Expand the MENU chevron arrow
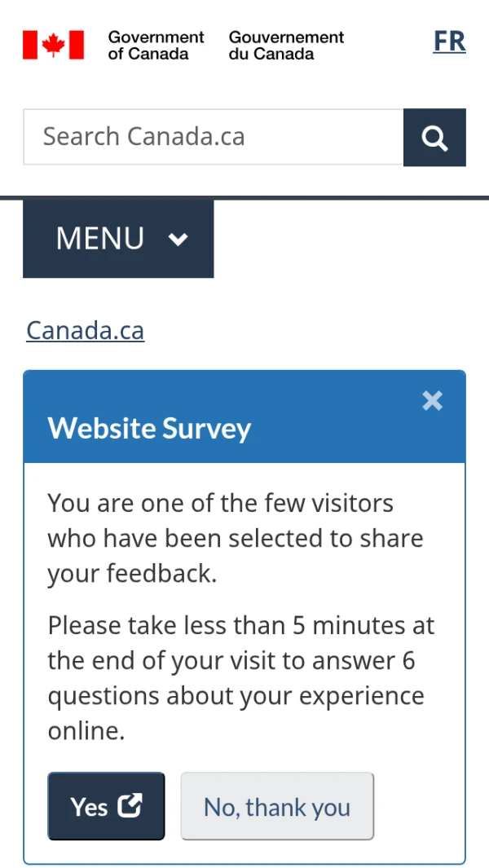 178,239
